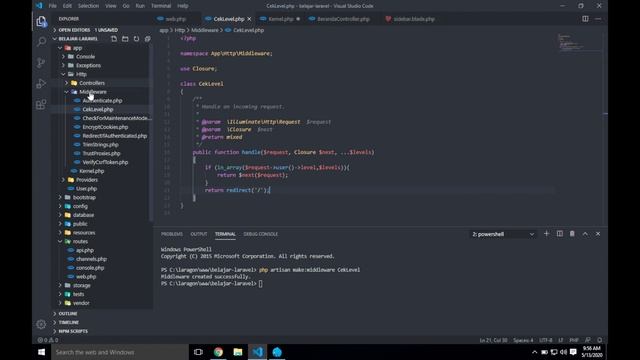Click the Ln 21 cursor position indicator
Image resolution: width=640 pixels, height=360 pixels.
point(493,340)
